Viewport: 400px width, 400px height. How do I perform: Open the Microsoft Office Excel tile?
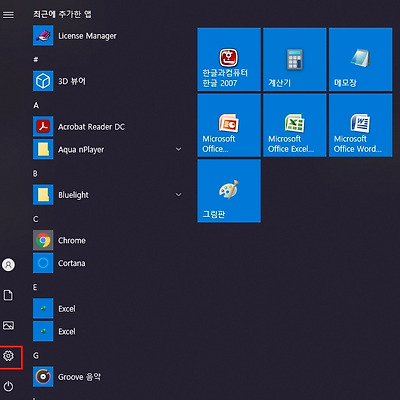point(295,125)
